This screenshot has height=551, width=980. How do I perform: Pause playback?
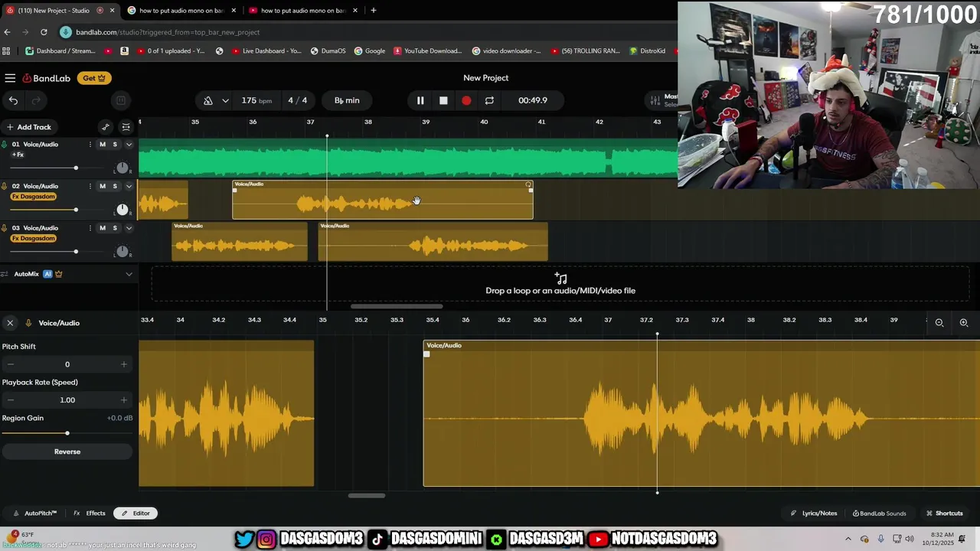420,100
